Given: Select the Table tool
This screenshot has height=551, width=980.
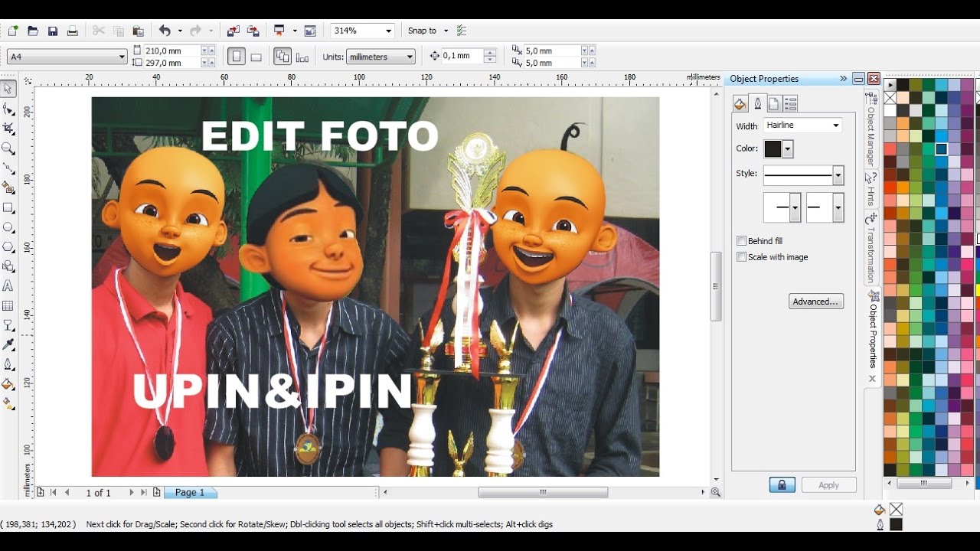Looking at the screenshot, I should click(8, 305).
